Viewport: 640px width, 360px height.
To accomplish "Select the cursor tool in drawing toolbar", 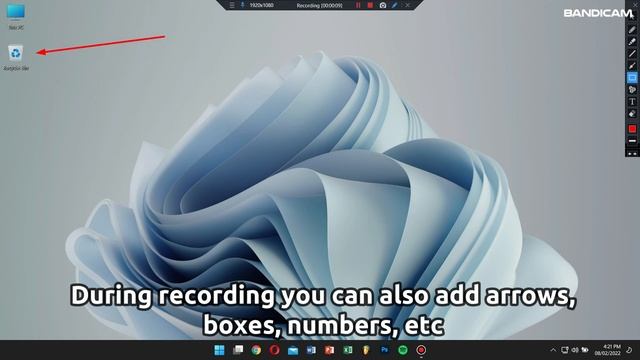I will pyautogui.click(x=632, y=18).
